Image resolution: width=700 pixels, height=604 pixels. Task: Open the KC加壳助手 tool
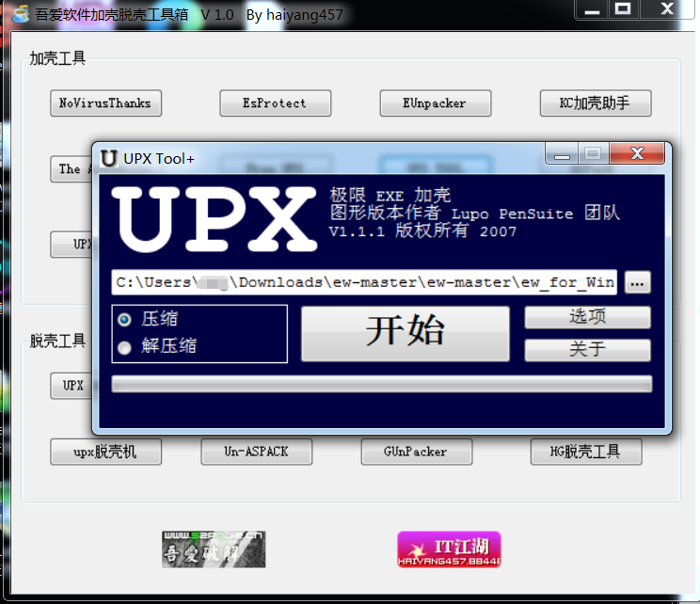[x=596, y=103]
